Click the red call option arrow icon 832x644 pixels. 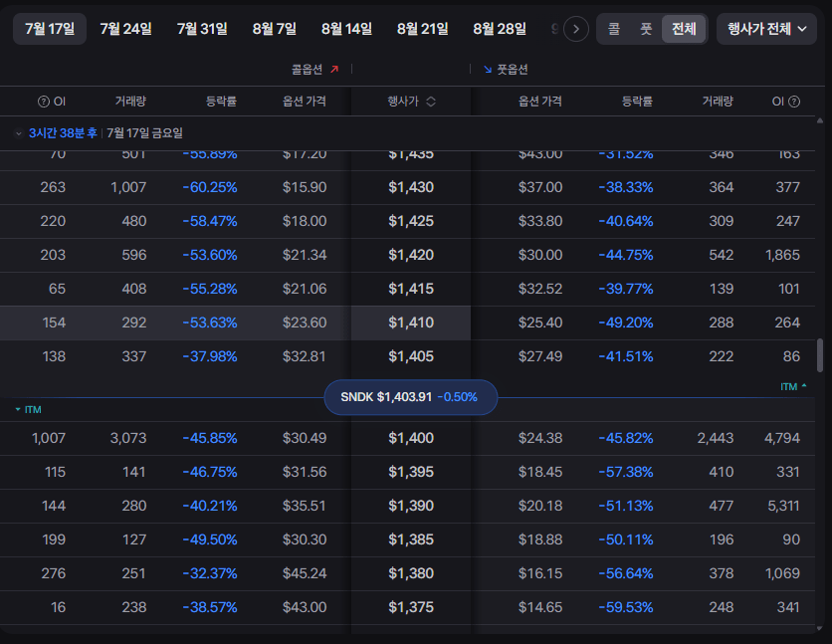(334, 70)
